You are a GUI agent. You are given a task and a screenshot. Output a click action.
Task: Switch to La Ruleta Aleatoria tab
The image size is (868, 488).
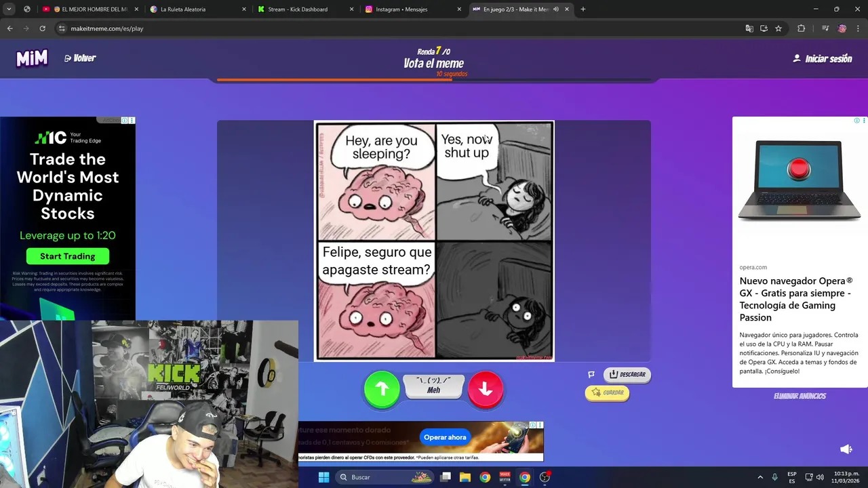tap(197, 9)
